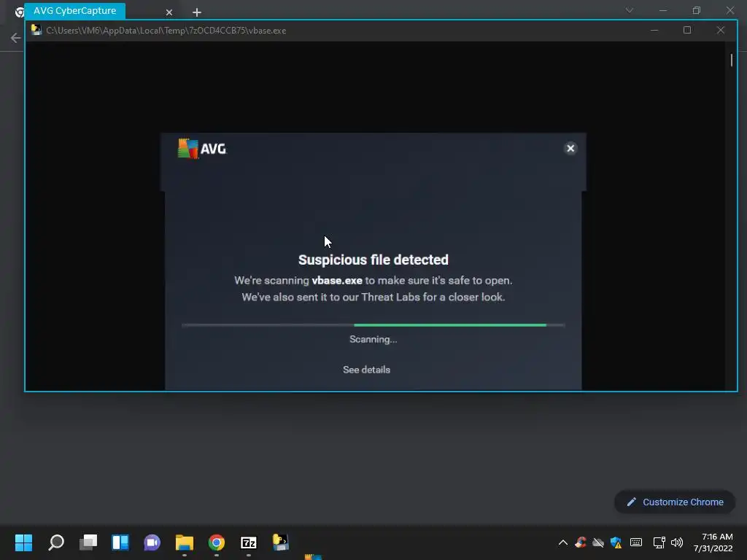This screenshot has width=747, height=560.
Task: Open File Explorer from taskbar
Action: [185, 542]
